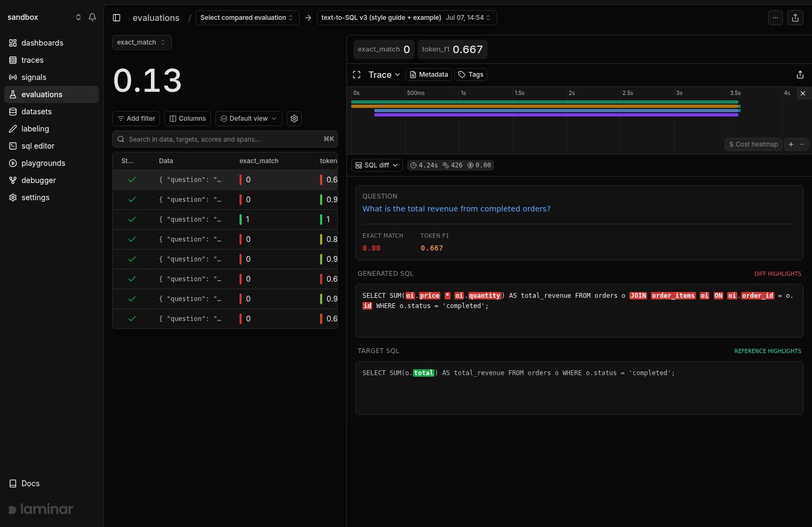812x527 pixels.
Task: Open settings in the sidebar
Action: 52,197
